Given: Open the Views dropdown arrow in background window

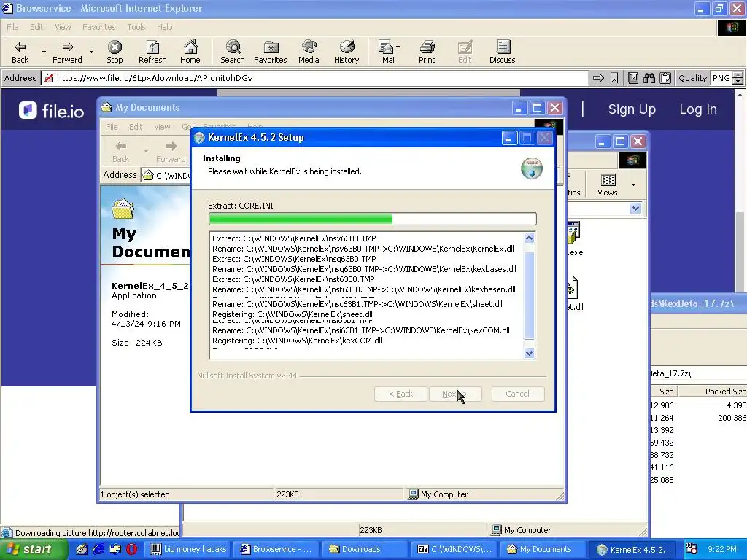Looking at the screenshot, I should (633, 184).
